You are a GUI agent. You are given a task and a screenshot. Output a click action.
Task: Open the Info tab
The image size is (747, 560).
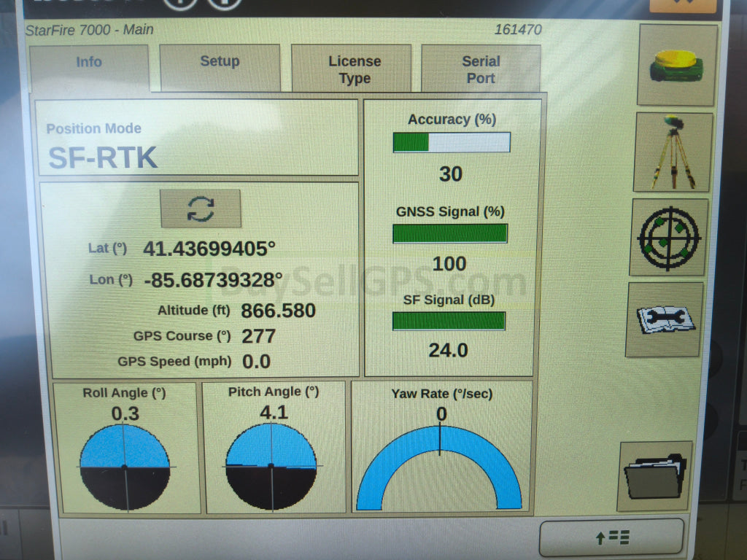(89, 68)
